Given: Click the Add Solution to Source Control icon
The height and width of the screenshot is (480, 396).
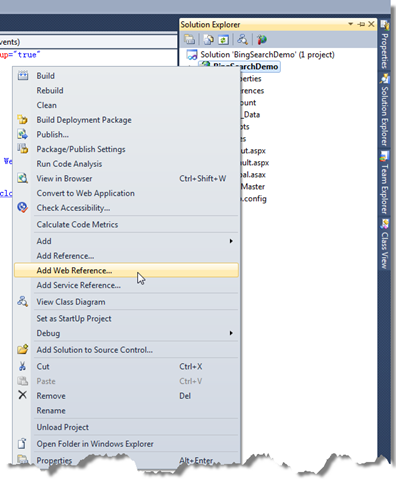Looking at the screenshot, I should 23,350.
